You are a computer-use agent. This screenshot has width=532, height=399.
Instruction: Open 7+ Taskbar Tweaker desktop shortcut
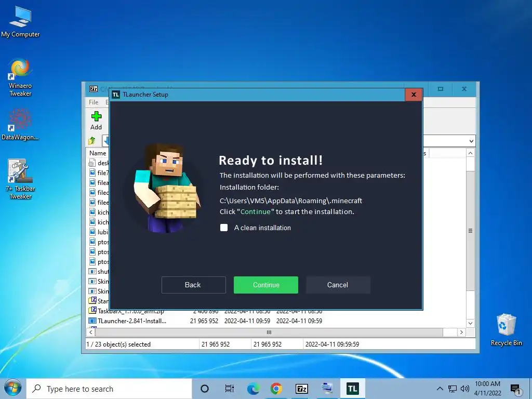tap(20, 179)
